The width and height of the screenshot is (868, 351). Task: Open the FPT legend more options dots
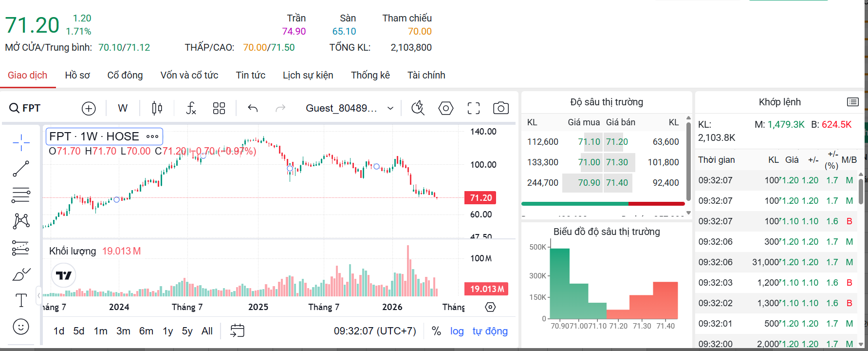point(152,136)
